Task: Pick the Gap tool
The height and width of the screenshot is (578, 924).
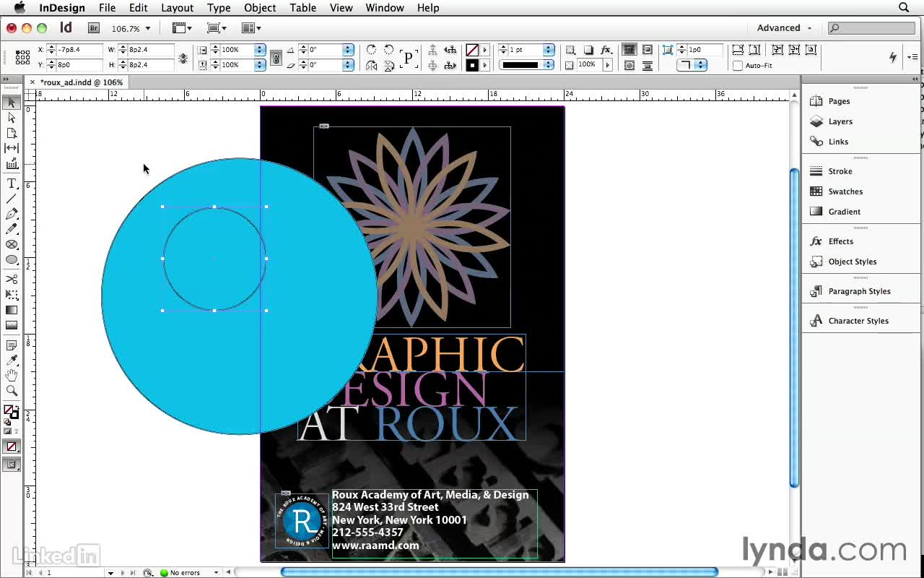Action: click(12, 148)
